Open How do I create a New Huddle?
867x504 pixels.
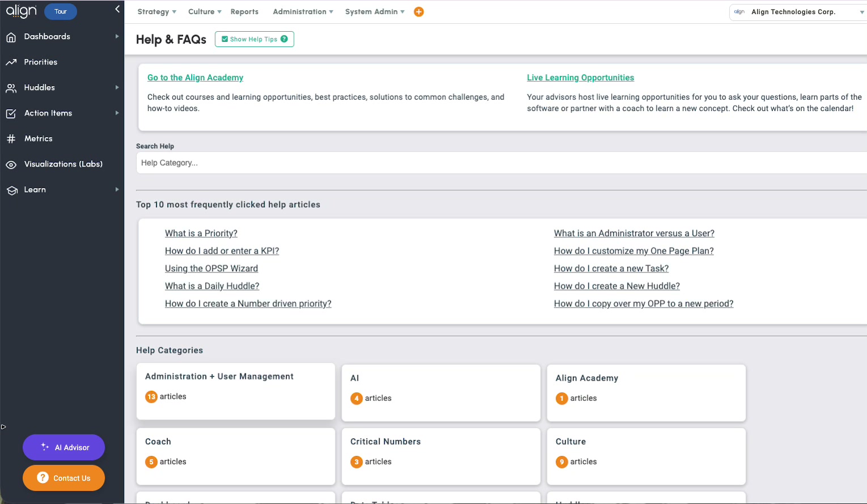tap(617, 286)
